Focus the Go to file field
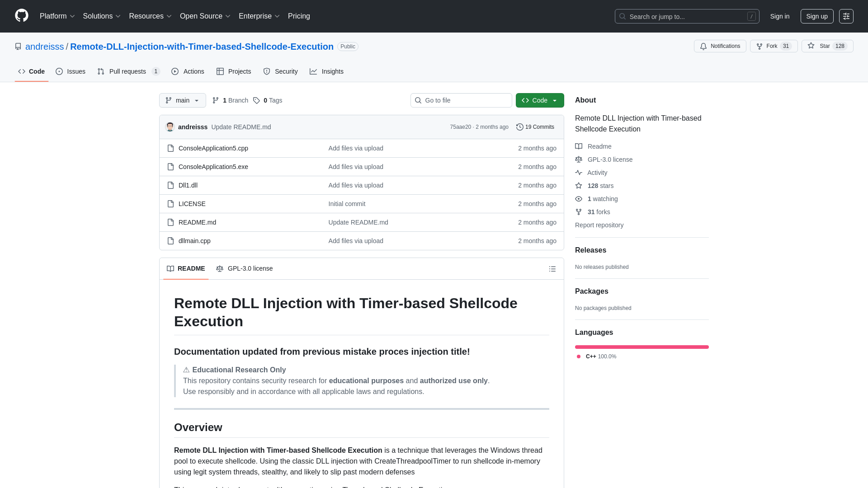 click(461, 100)
